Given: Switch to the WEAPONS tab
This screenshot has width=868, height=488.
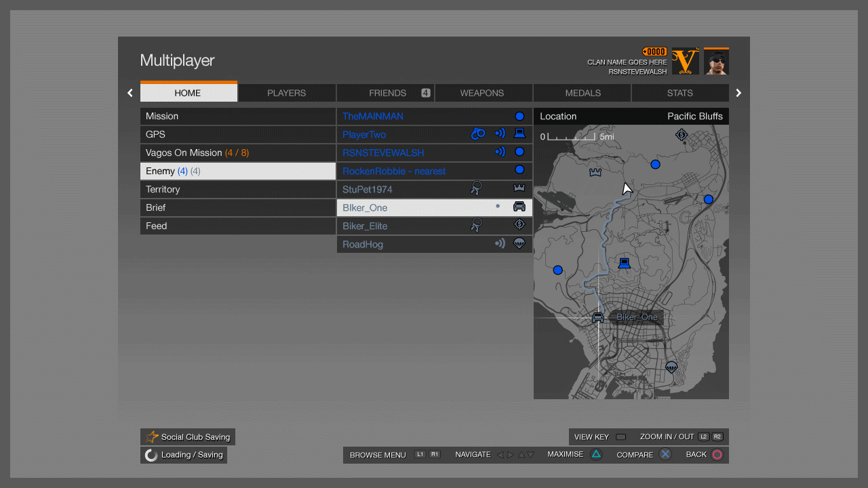Looking at the screenshot, I should (482, 93).
